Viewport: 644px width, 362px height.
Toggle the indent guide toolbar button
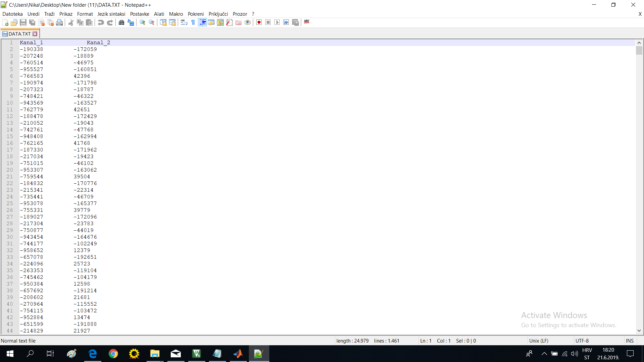point(202,22)
